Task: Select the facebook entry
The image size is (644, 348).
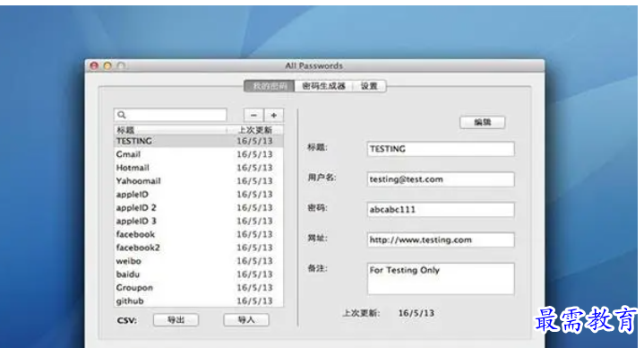Action: coord(198,234)
